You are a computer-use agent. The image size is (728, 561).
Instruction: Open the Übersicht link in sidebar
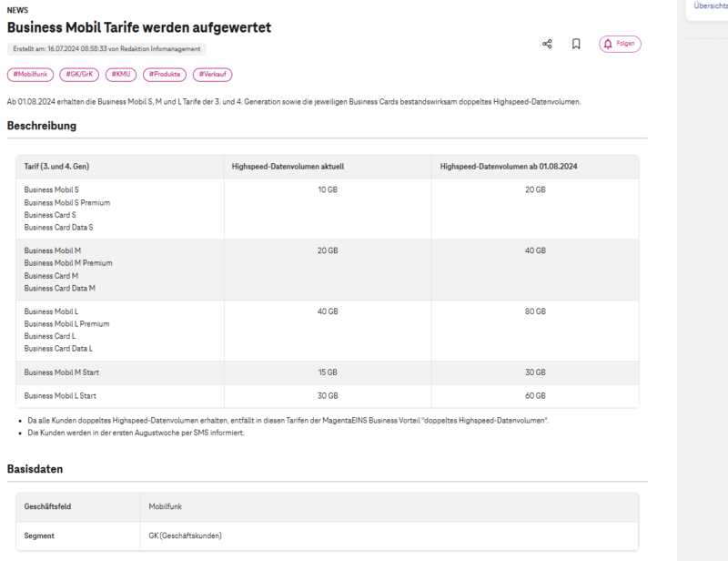(x=710, y=5)
